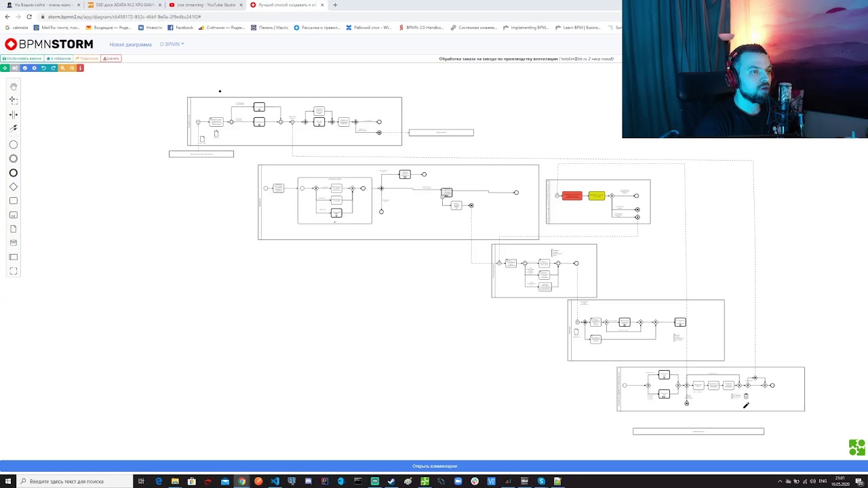
Task: Click the green chat widget icon
Action: click(857, 447)
